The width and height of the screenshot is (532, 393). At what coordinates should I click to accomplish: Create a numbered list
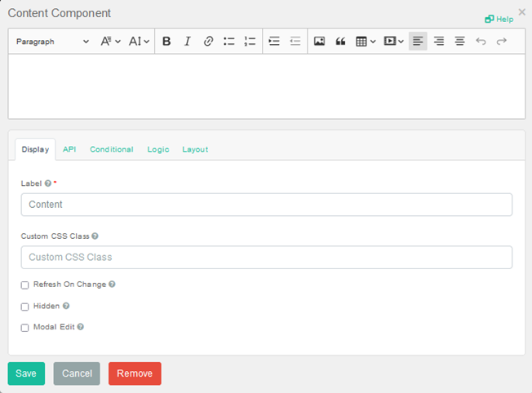click(x=250, y=42)
